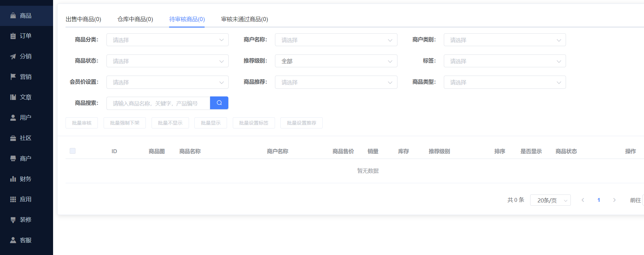644x255 pixels.
Task: Go to next page arrow
Action: [614, 200]
